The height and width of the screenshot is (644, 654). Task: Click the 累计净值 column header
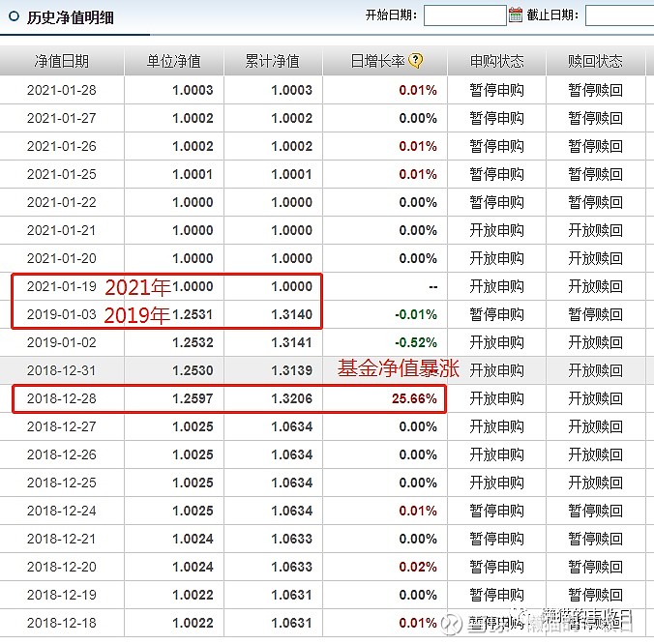273,61
